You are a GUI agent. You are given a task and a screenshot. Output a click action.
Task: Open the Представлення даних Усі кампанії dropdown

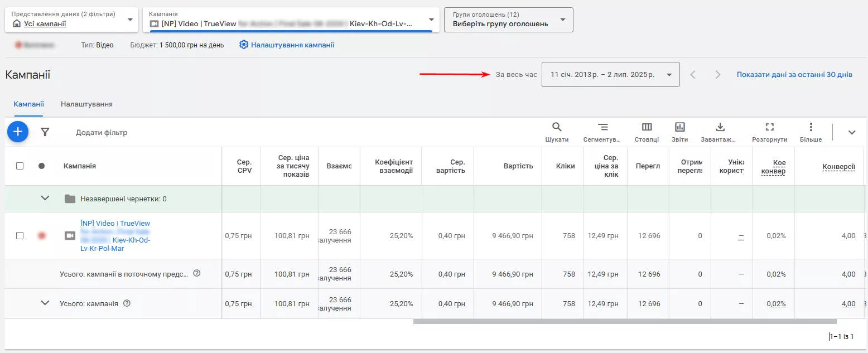(x=72, y=20)
